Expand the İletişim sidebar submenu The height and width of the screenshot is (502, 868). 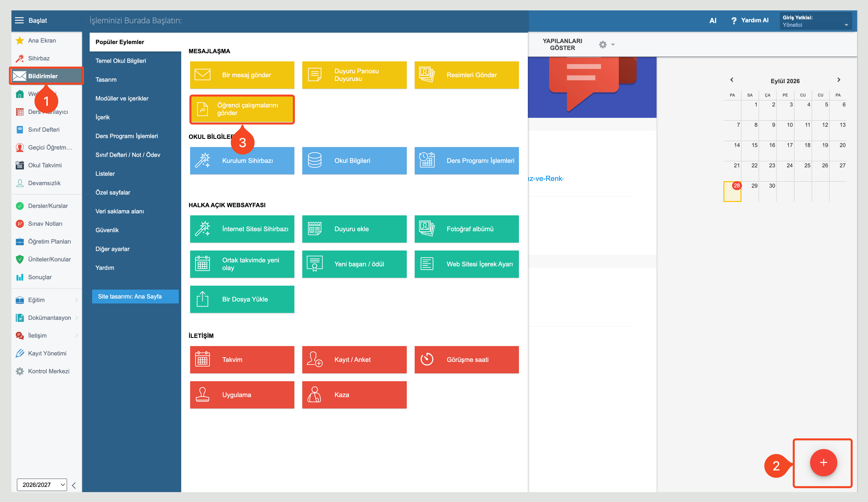tap(77, 336)
